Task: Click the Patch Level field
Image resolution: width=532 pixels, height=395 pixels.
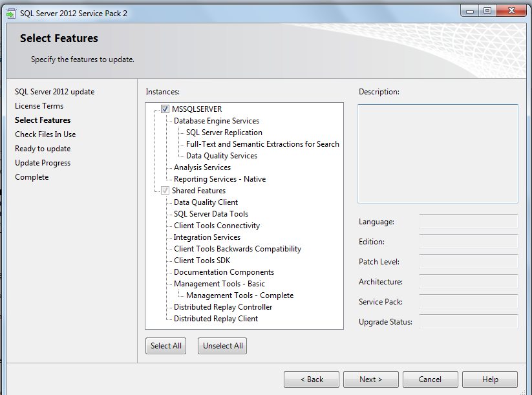Action: point(469,262)
